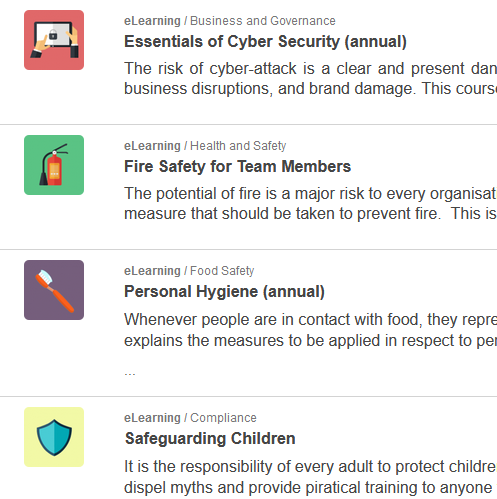Click the Compliance category label

coord(223,418)
